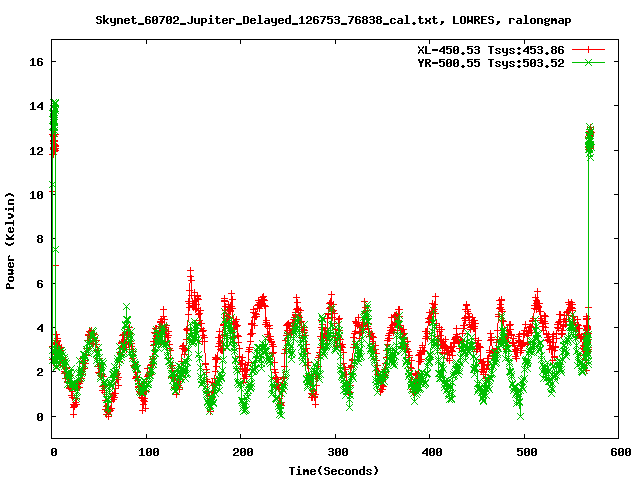This screenshot has width=640, height=480.
Task: Click the red legend line sample
Action: (588, 50)
